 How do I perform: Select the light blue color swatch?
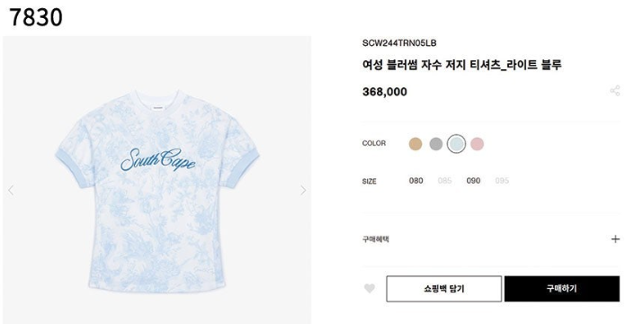[x=456, y=144]
